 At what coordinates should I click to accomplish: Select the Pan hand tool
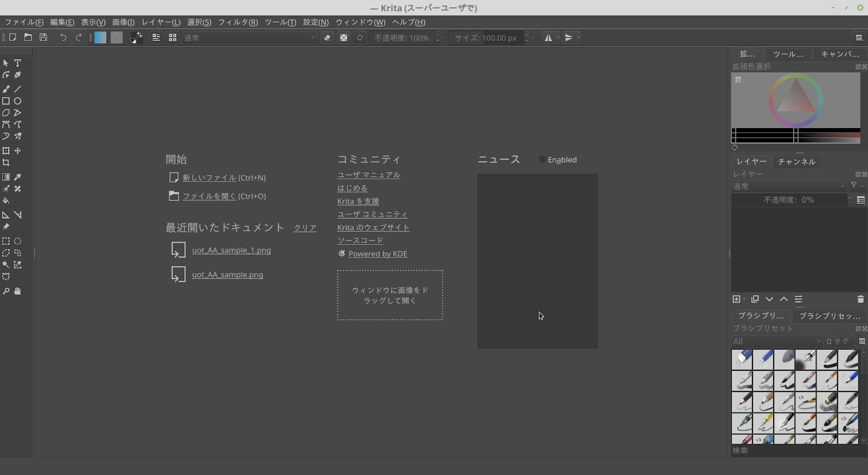pyautogui.click(x=17, y=292)
